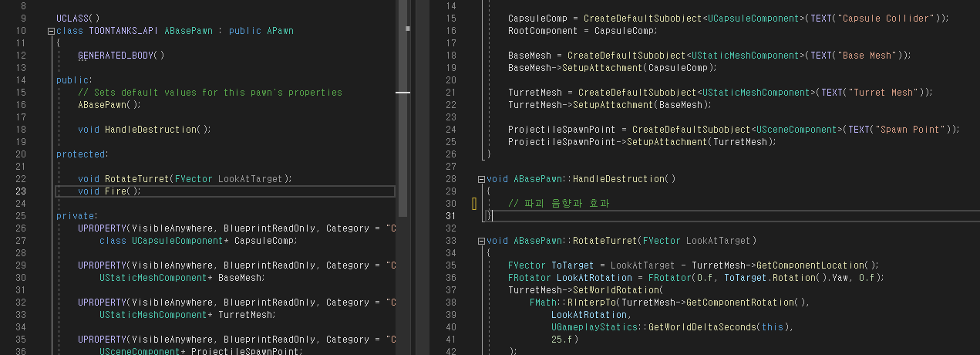
Task: Click the UStaticMeshComponent* BaseMesh declaration
Action: (182, 278)
